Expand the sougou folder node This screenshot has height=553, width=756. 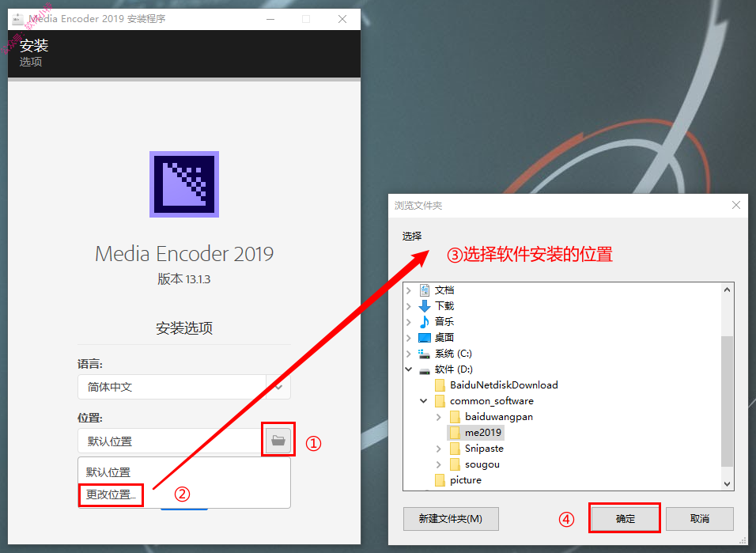tap(438, 464)
